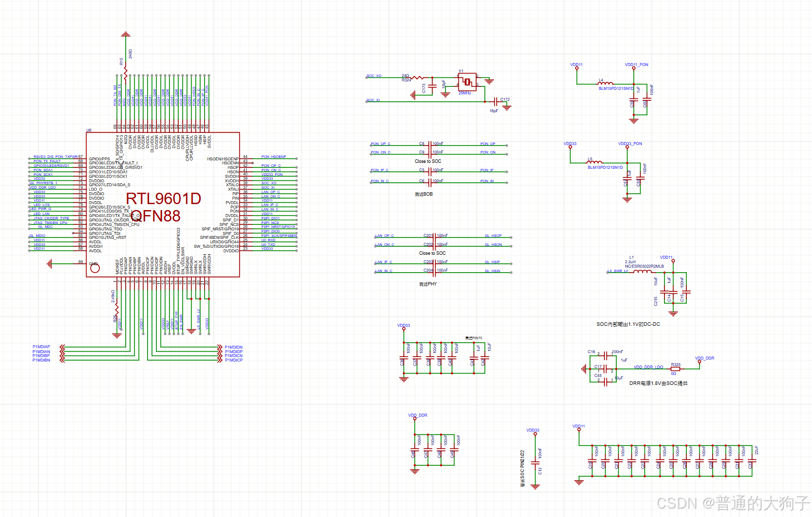Viewport: 812px width, 517px height.
Task: Click the P1MDIAN port label
Action: click(x=41, y=352)
